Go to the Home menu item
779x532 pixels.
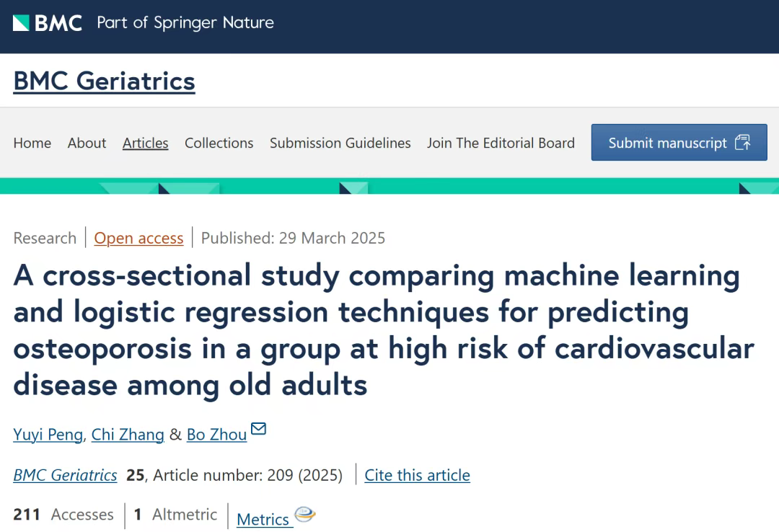(32, 143)
